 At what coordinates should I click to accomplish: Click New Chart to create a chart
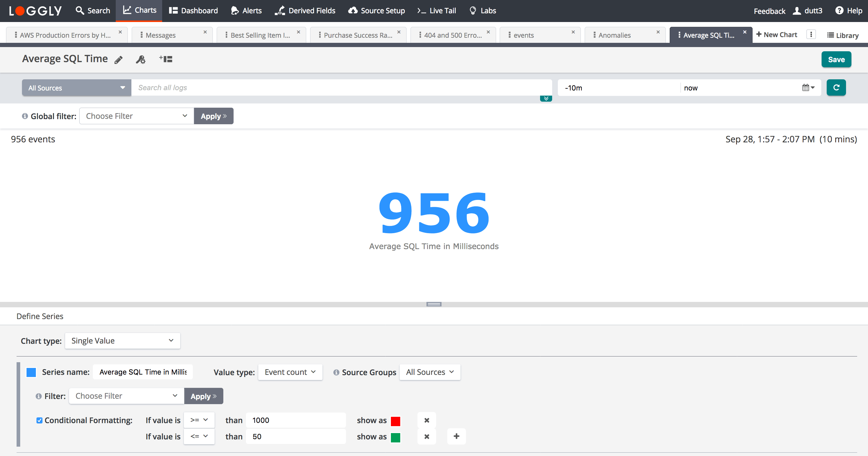[777, 35]
